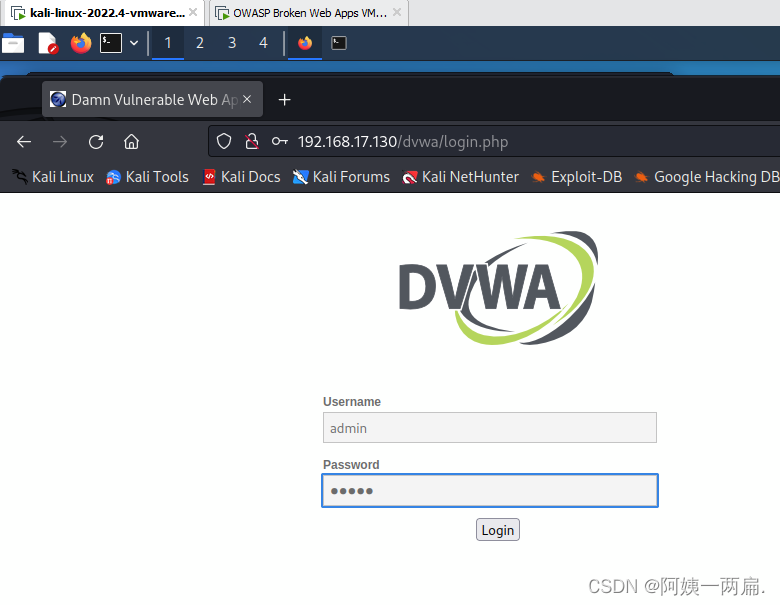This screenshot has width=780, height=605.
Task: View insecure connection lock icon info
Action: point(252,142)
